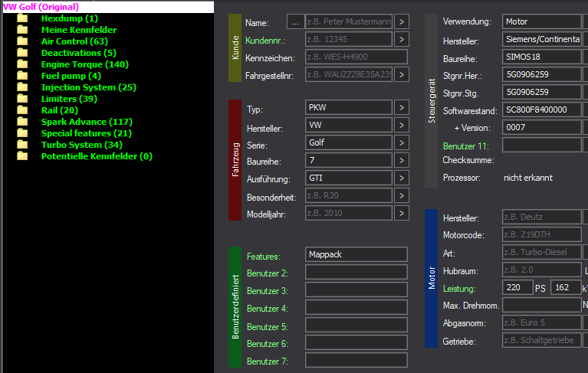
Task: Click the Leistung PS field showing 220
Action: 517,287
